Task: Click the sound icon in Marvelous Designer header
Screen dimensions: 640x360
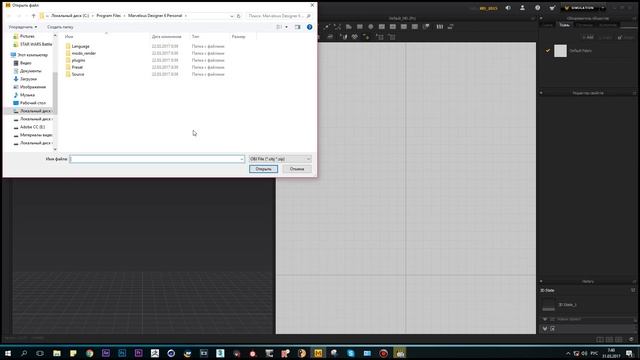Action: (508, 8)
